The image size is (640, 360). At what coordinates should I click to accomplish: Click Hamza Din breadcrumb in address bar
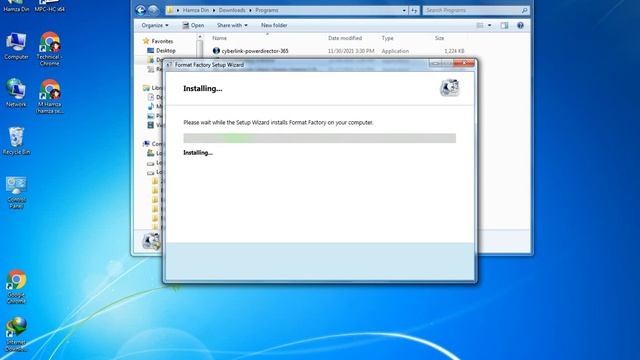pyautogui.click(x=196, y=10)
